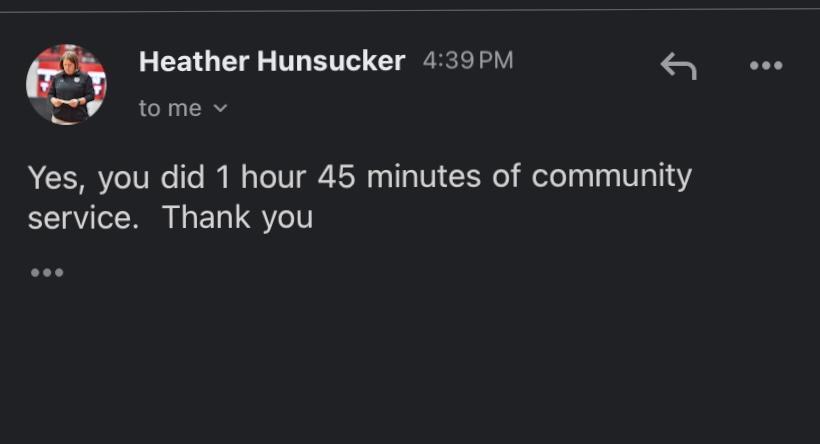Open sender contact card from avatar
Image resolution: width=820 pixels, height=444 pixels.
67,84
